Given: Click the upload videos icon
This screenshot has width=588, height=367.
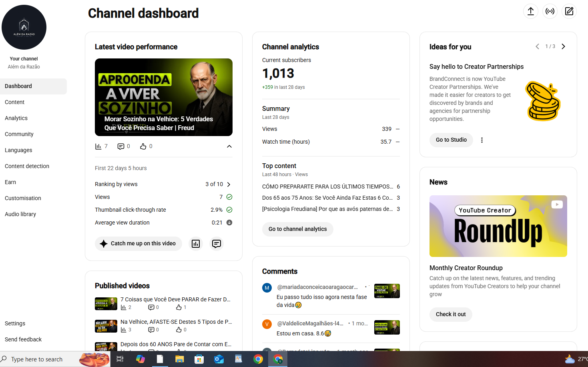Looking at the screenshot, I should click(531, 11).
